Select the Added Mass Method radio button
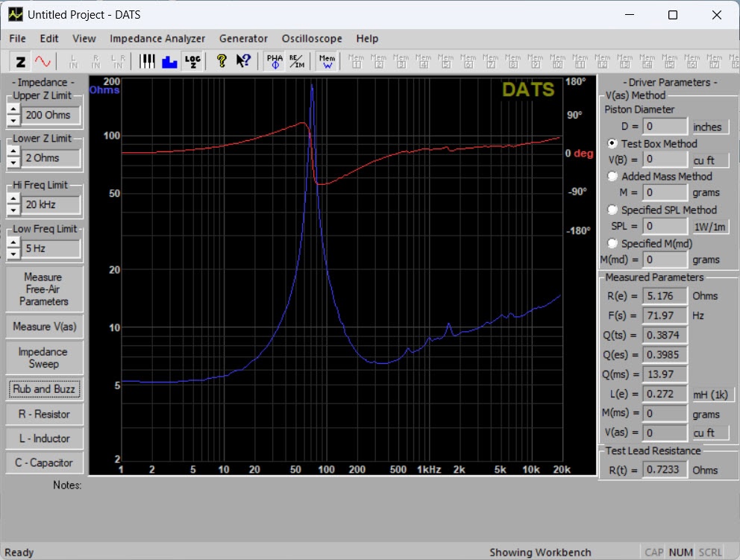740x560 pixels. coord(612,177)
